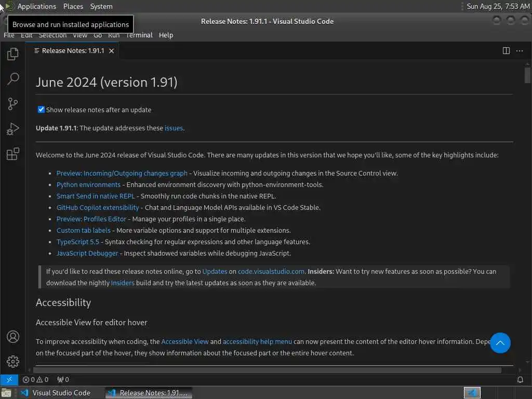Click the June 2024 (version 1.91) heading

coord(107,82)
